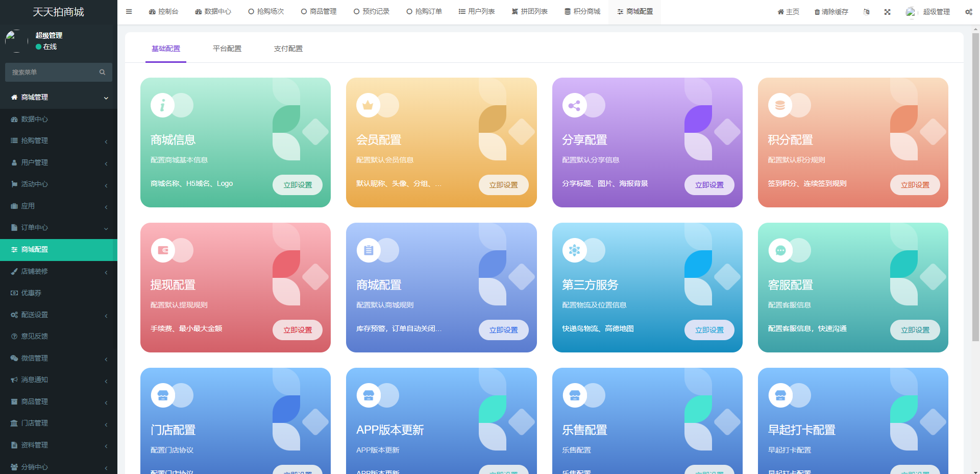Switch to the 平台配置 tab
The width and height of the screenshot is (980, 474).
(x=227, y=49)
